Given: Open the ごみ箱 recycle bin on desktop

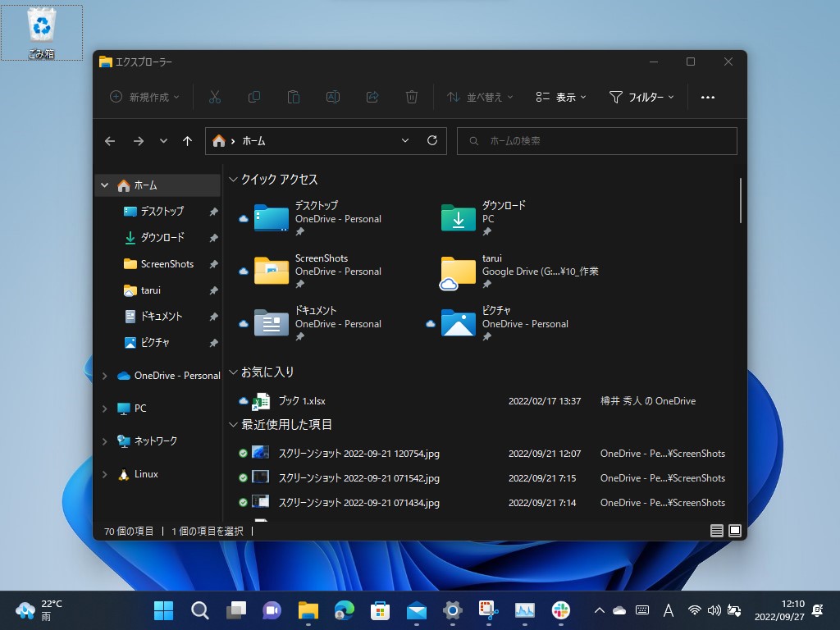Looking at the screenshot, I should click(41, 33).
